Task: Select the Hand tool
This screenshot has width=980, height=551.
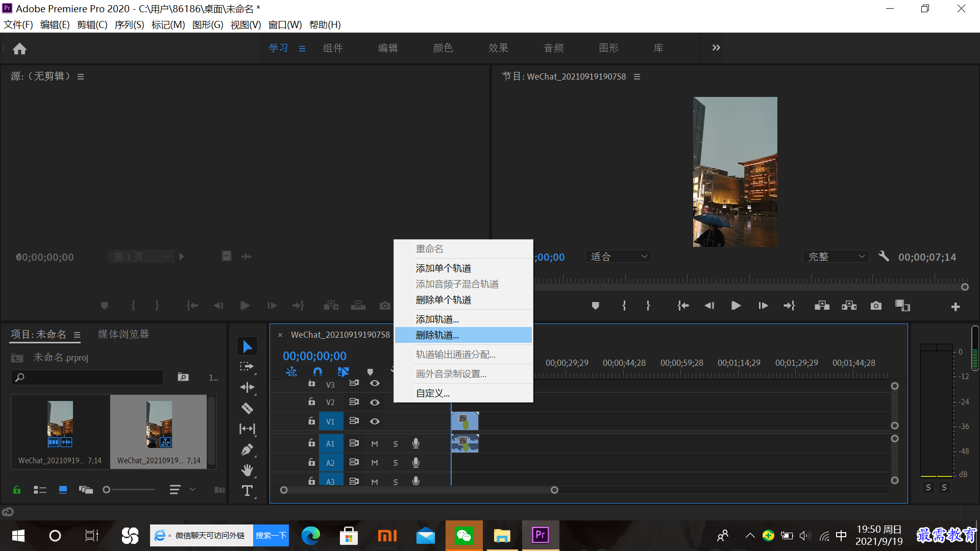Action: [247, 470]
